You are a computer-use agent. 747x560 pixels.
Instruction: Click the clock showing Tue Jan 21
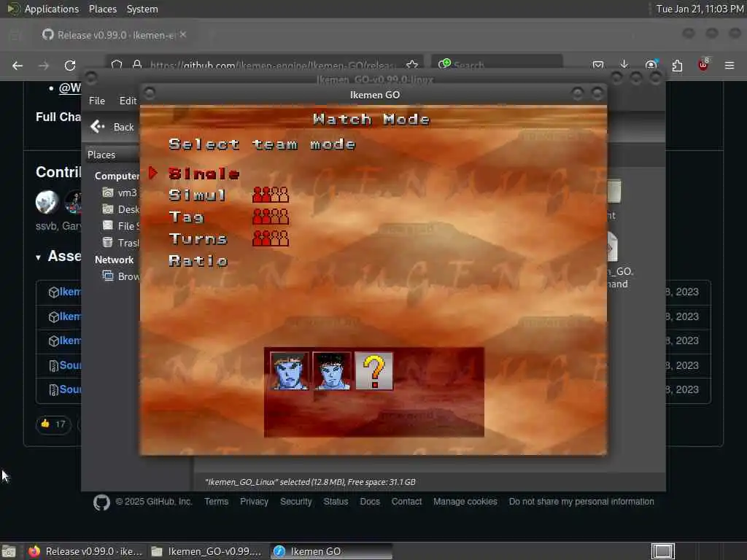700,9
